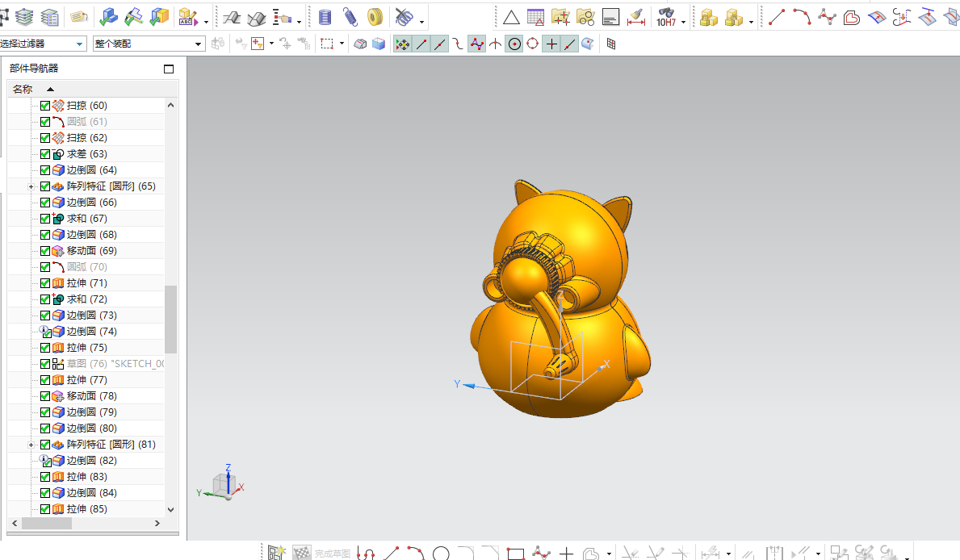Uncheck the 移动面 (69) feature checkbox
This screenshot has width=960, height=560.
(45, 251)
